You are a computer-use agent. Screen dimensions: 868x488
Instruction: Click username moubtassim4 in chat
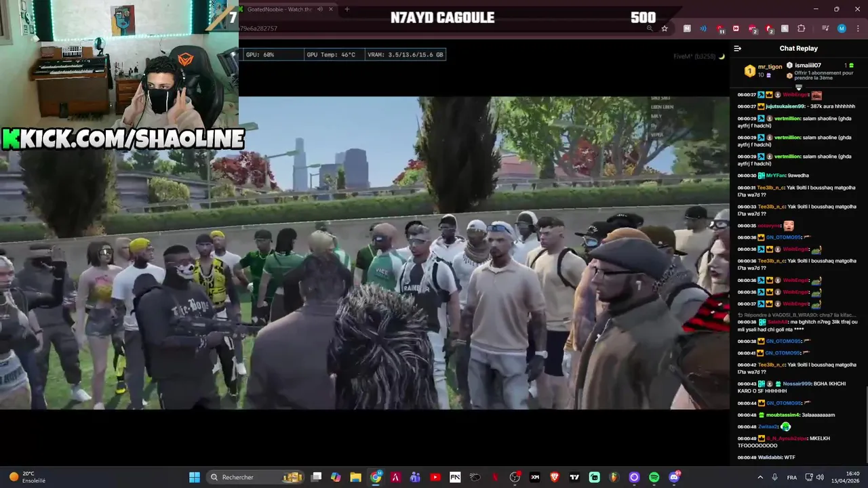pyautogui.click(x=782, y=415)
